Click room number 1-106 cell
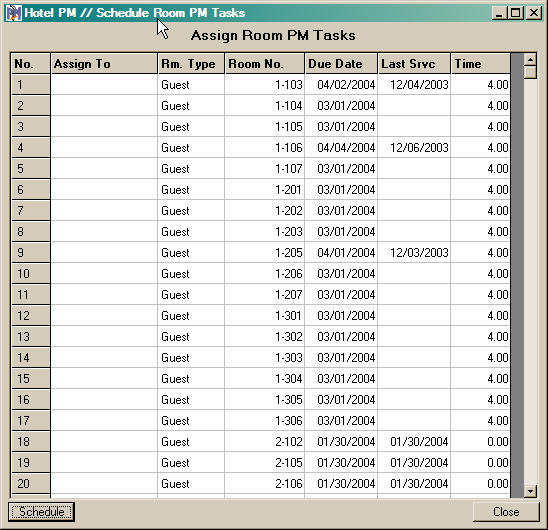The height and width of the screenshot is (530, 548). (x=265, y=148)
